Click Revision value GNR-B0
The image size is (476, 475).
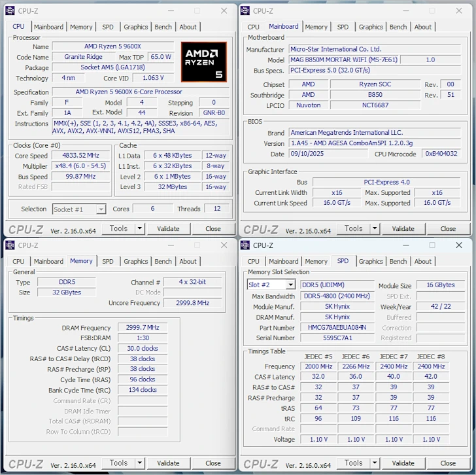pyautogui.click(x=214, y=113)
